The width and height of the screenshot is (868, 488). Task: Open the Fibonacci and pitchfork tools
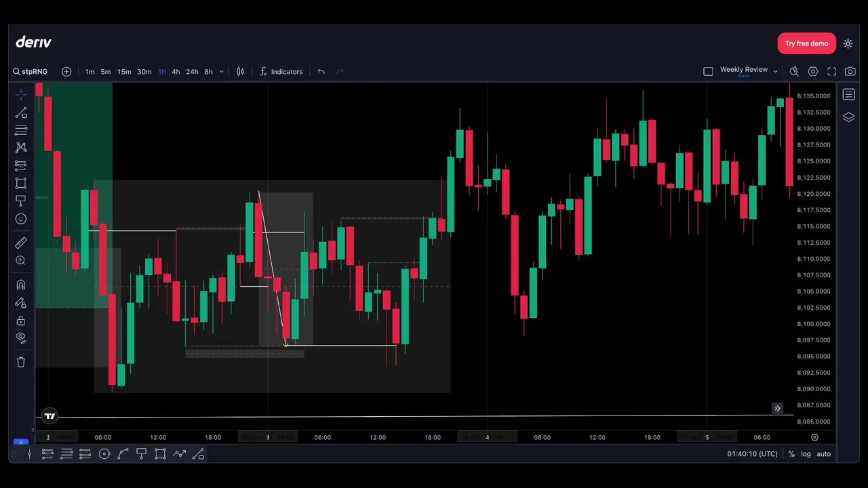click(x=21, y=130)
